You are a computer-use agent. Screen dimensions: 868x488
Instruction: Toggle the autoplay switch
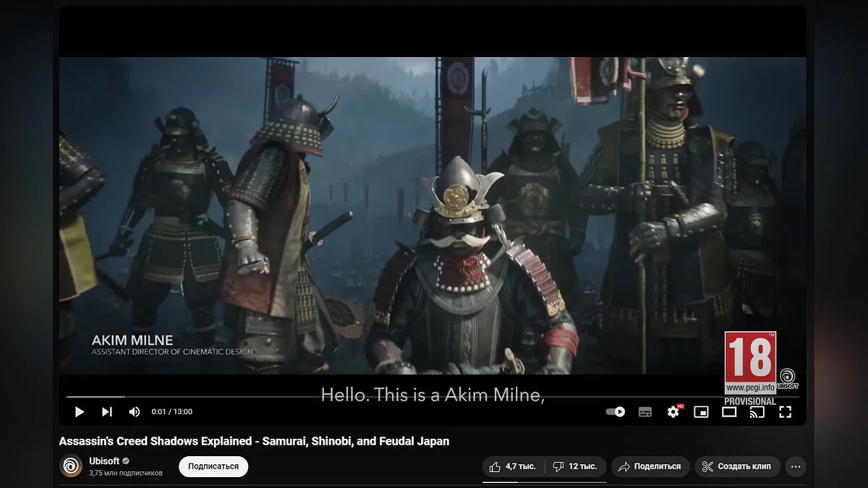point(616,411)
